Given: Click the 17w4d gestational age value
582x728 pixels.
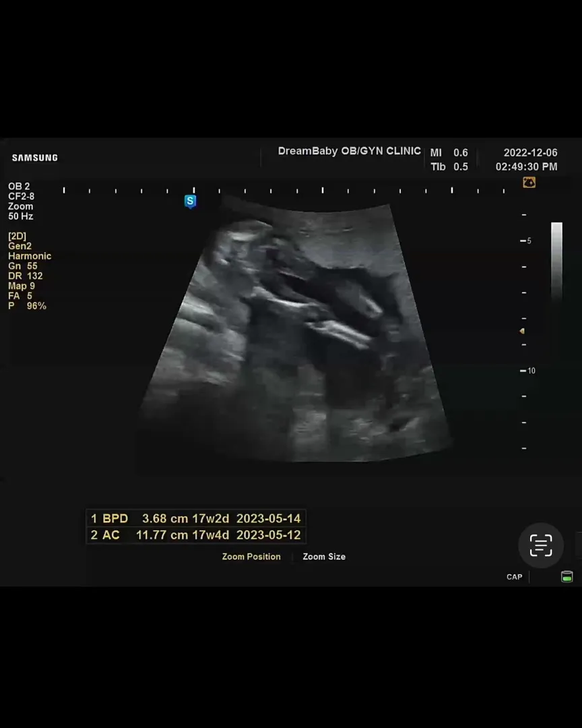Looking at the screenshot, I should click(x=211, y=535).
